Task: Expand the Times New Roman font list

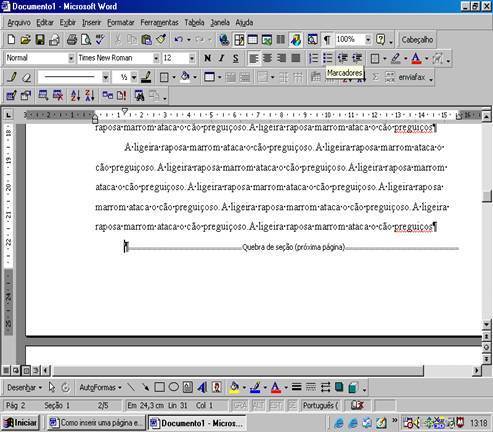Action: coord(156,58)
